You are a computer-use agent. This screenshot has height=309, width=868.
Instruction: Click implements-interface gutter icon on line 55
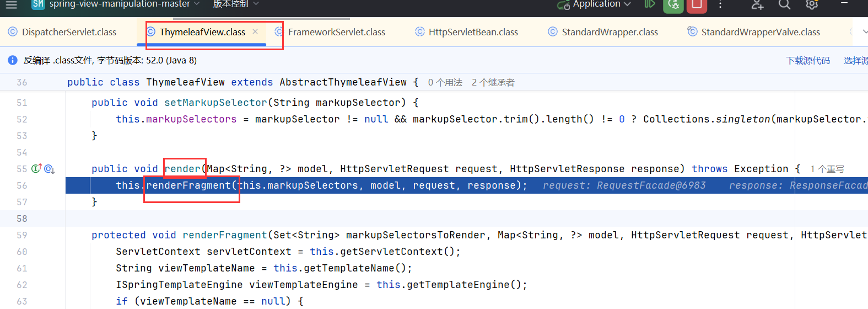pyautogui.click(x=37, y=169)
